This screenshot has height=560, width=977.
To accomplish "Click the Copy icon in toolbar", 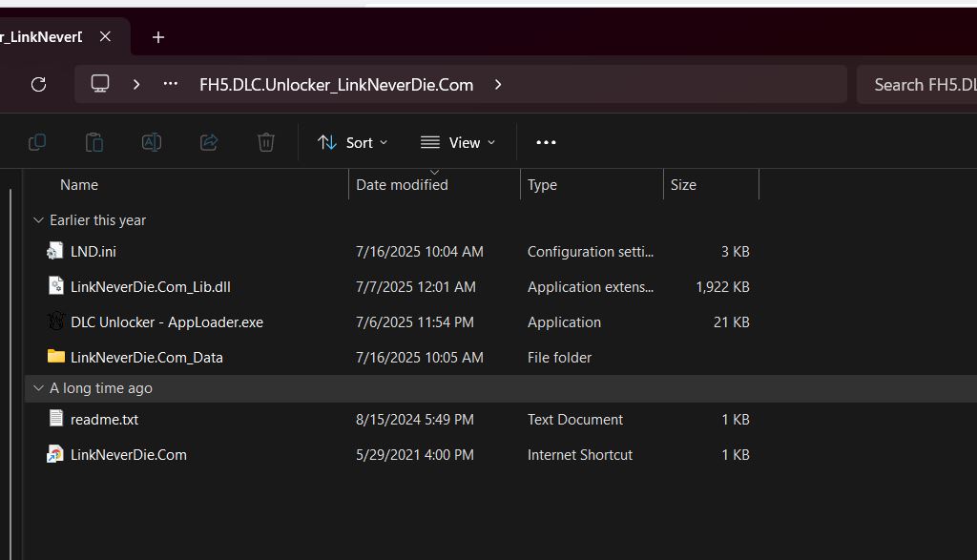I will (x=37, y=142).
